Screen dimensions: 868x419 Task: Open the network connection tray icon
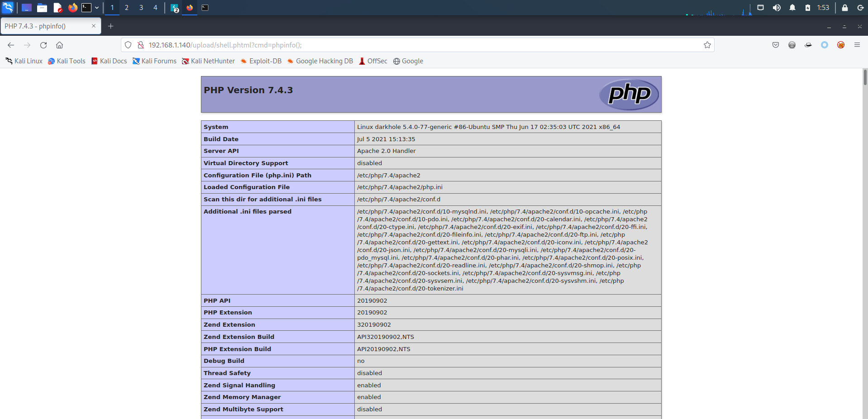click(761, 8)
